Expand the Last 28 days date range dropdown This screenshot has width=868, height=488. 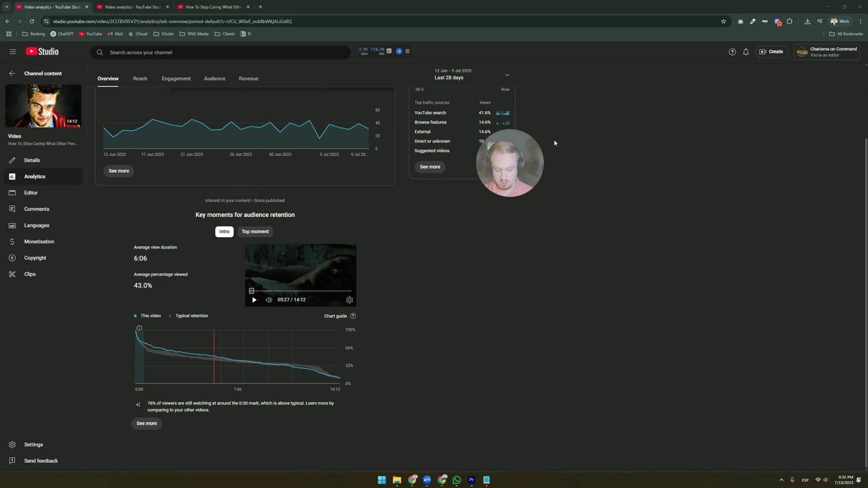[472, 75]
